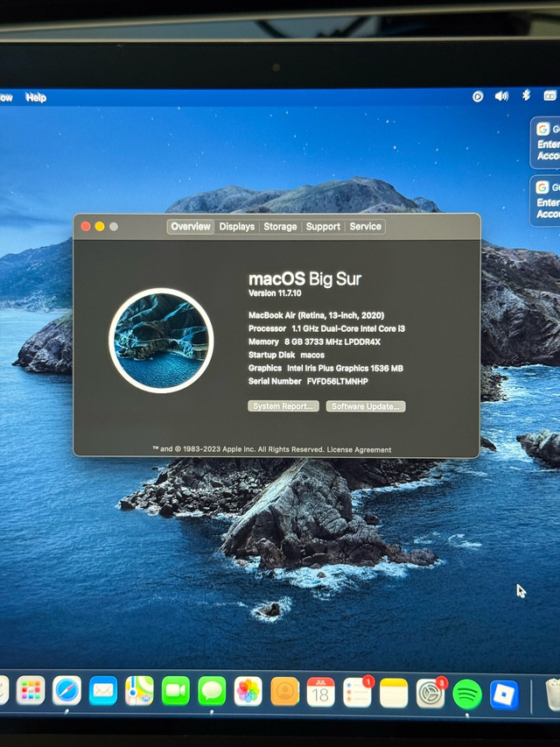This screenshot has height=747, width=560.
Task: Click the Software Update button
Action: [x=366, y=406]
